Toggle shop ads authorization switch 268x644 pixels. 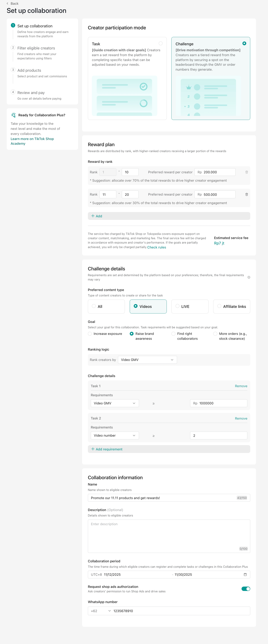[246, 589]
